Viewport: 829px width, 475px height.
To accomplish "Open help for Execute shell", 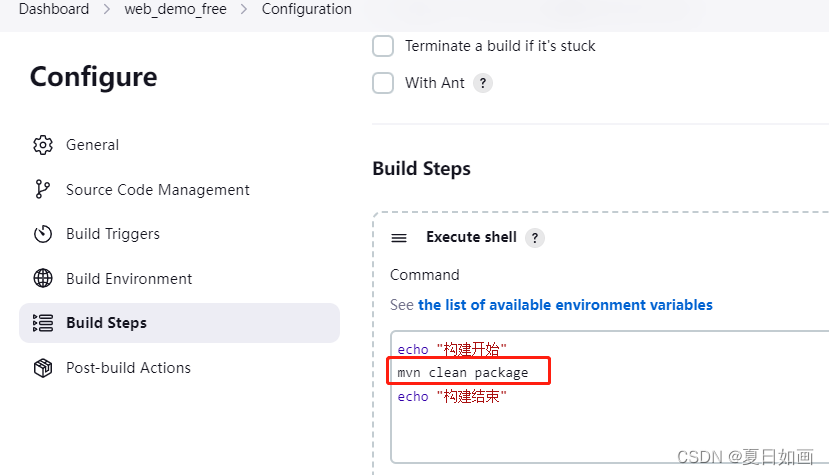I will point(535,238).
